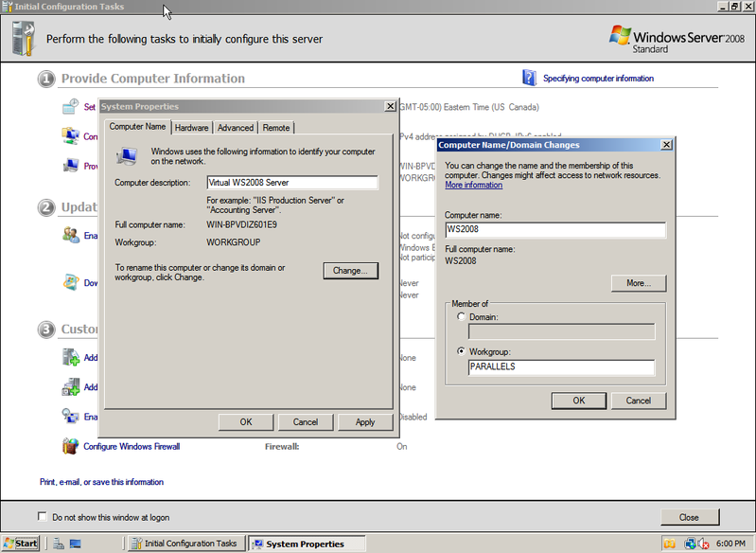Click the muted volume tray icon

(x=703, y=544)
